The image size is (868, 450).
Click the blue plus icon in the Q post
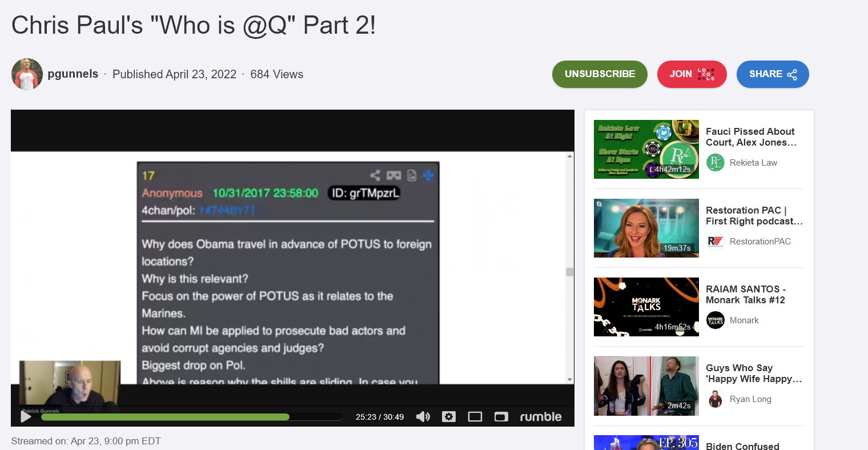pos(428,175)
